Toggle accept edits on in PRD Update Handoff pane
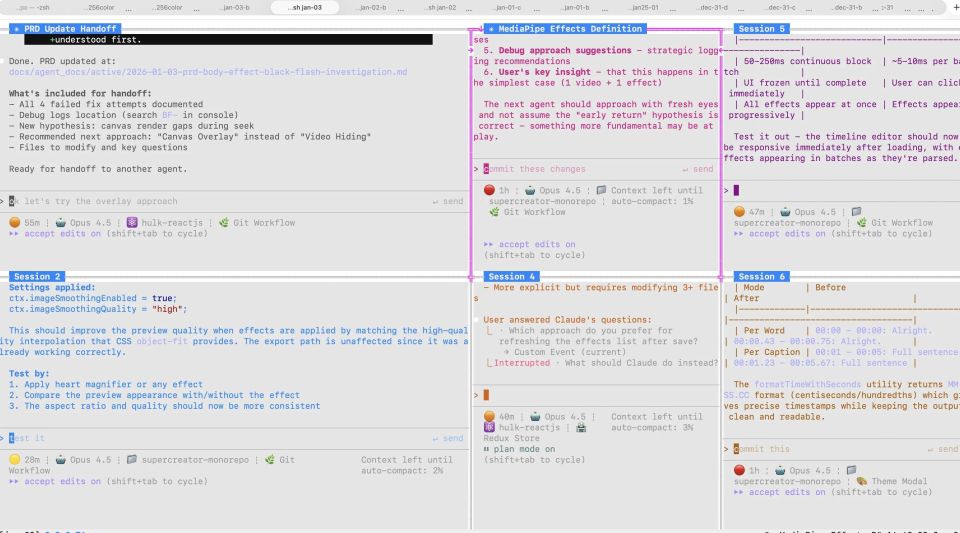 [x=55, y=234]
